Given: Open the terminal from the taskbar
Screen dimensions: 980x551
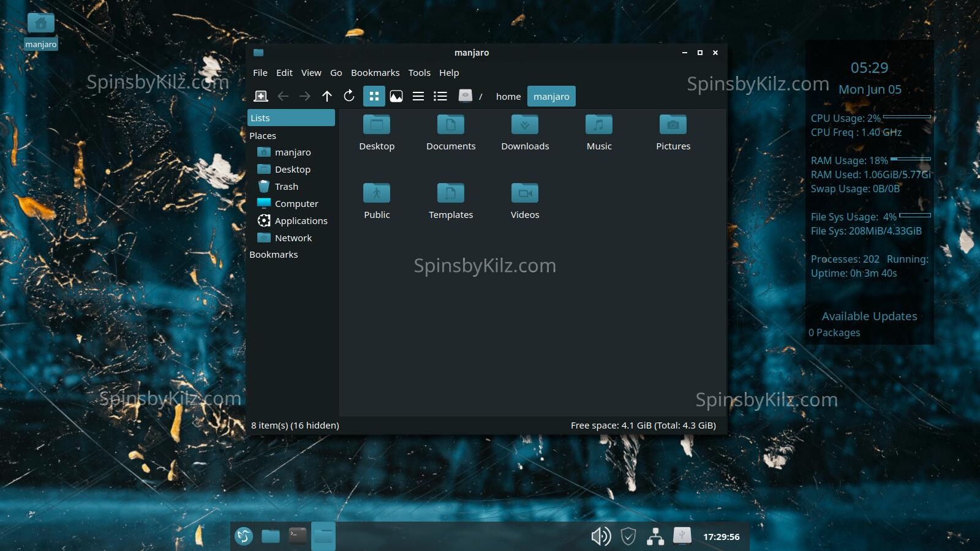Looking at the screenshot, I should pos(298,536).
